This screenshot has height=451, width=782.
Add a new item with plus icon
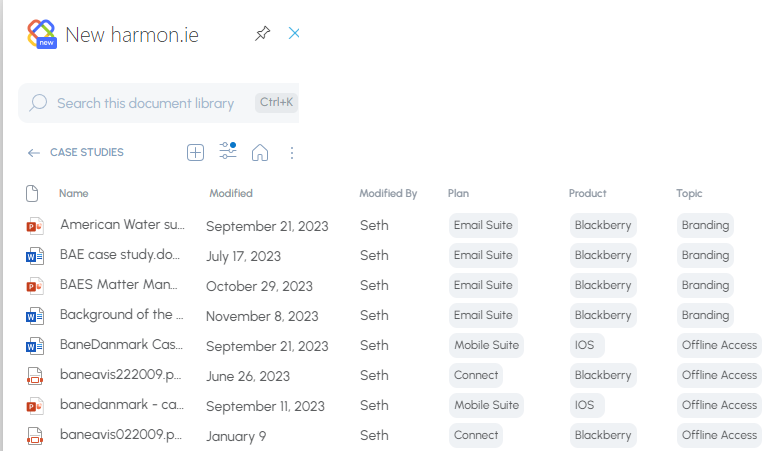pyautogui.click(x=196, y=152)
